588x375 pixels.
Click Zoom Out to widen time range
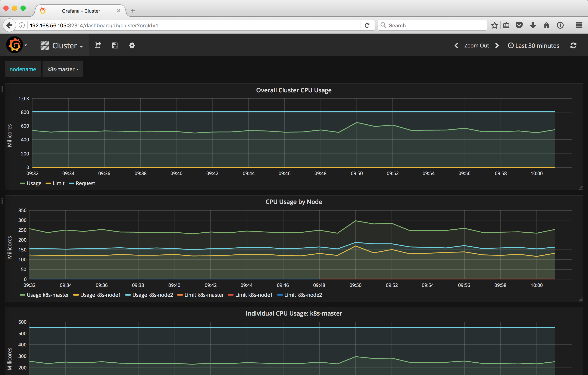click(x=476, y=46)
